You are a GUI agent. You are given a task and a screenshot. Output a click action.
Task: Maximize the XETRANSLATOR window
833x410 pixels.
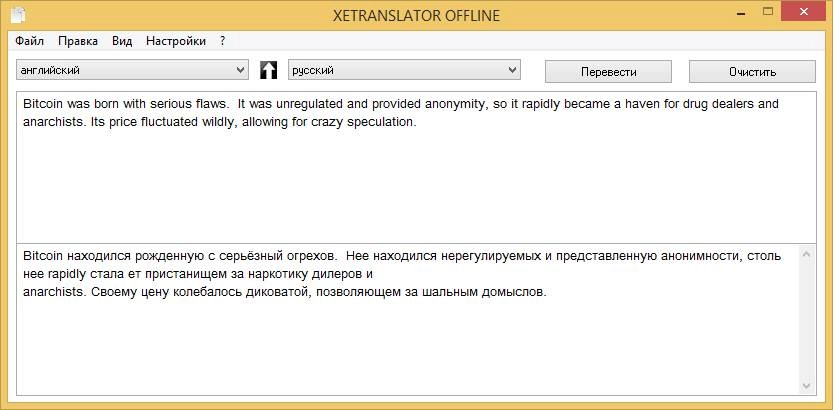coord(767,11)
